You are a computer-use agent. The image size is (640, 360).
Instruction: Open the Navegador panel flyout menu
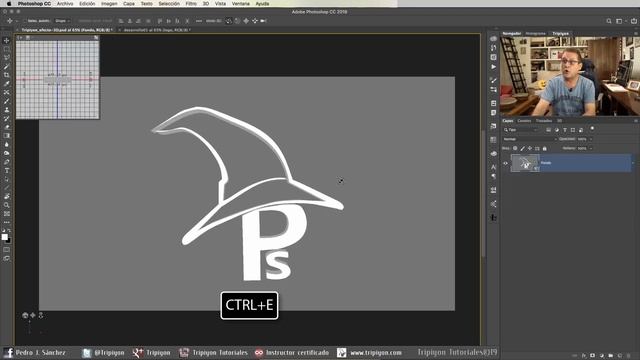click(x=636, y=33)
